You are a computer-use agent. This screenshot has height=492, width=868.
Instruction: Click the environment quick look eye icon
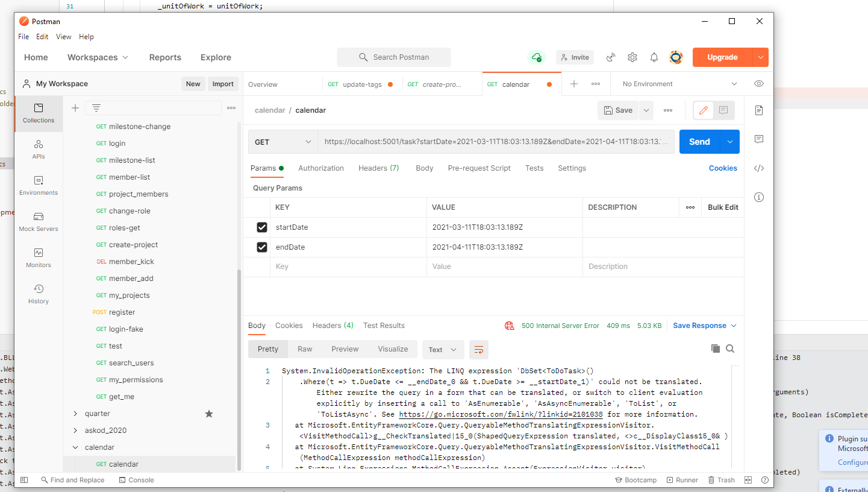[759, 84]
